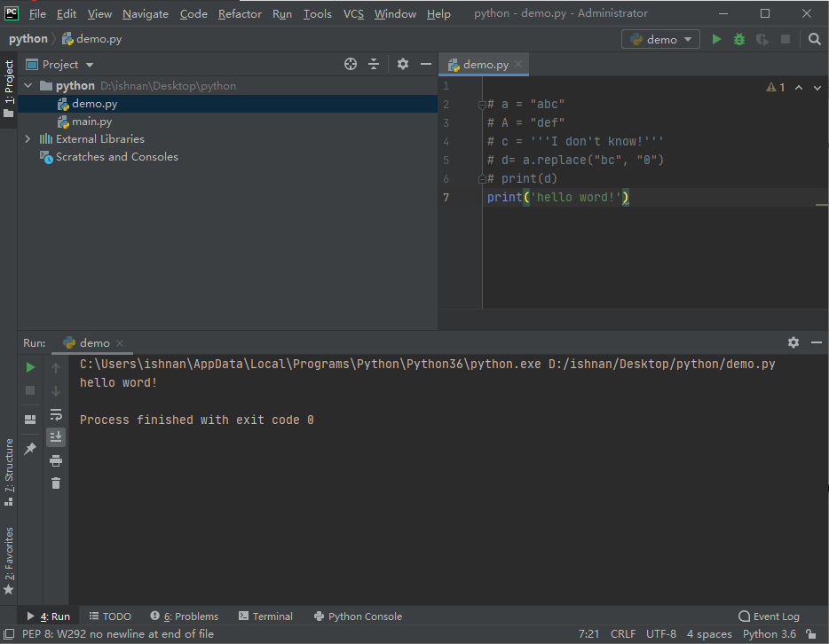Click up arrow in Run panel
This screenshot has height=644, width=829.
(56, 367)
